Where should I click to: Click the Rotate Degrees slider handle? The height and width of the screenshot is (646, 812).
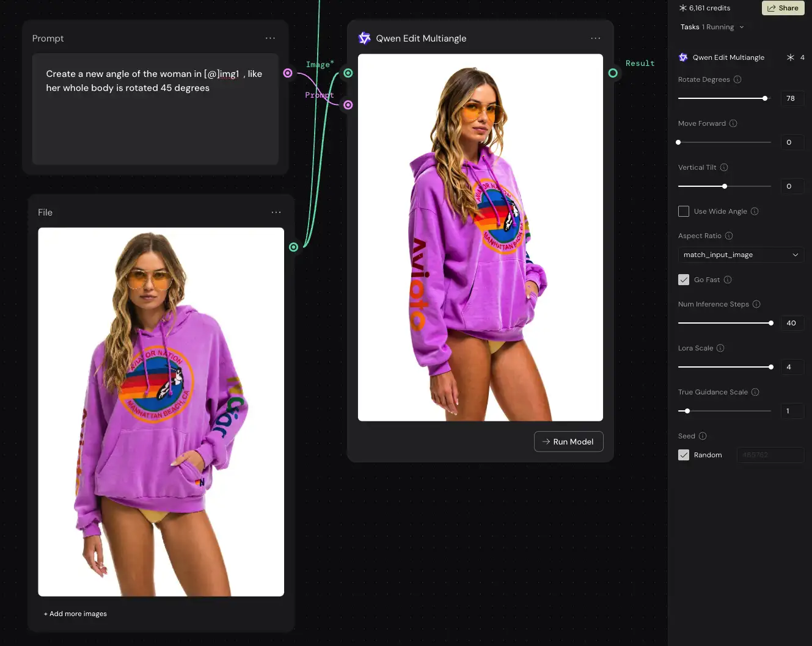(764, 98)
